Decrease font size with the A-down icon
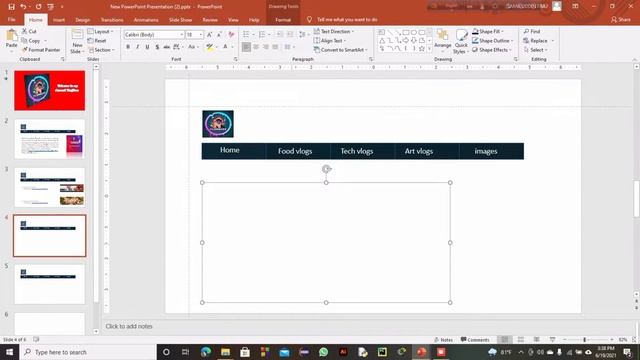 click(x=220, y=35)
